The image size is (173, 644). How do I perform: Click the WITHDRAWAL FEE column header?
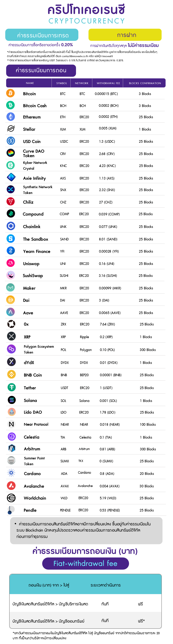[x=108, y=83]
